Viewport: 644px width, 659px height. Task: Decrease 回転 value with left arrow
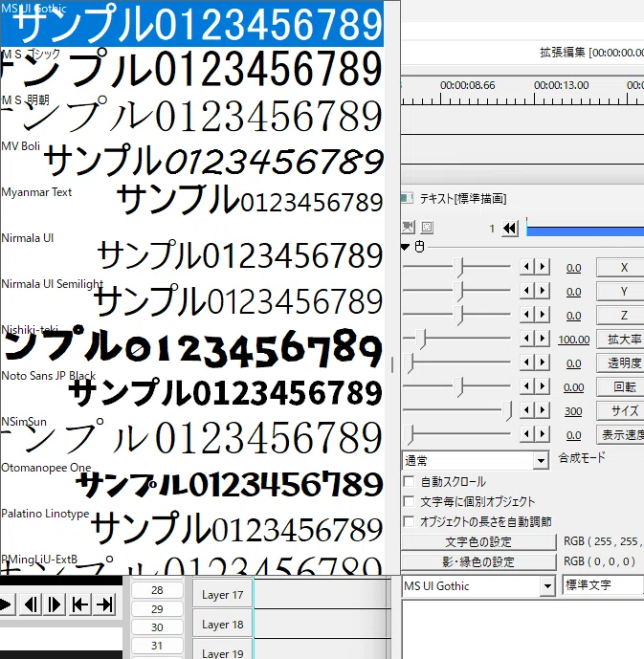pyautogui.click(x=526, y=386)
